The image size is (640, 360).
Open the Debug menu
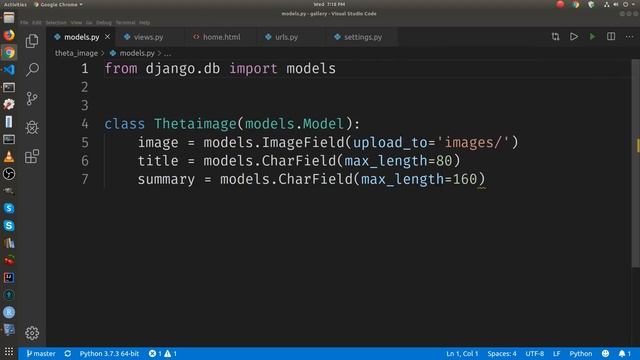[104, 22]
